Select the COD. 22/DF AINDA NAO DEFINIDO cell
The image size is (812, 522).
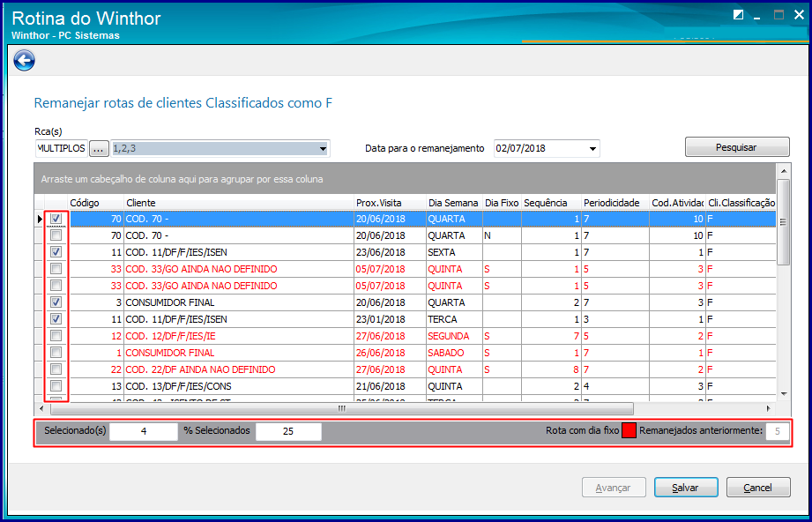pos(239,369)
